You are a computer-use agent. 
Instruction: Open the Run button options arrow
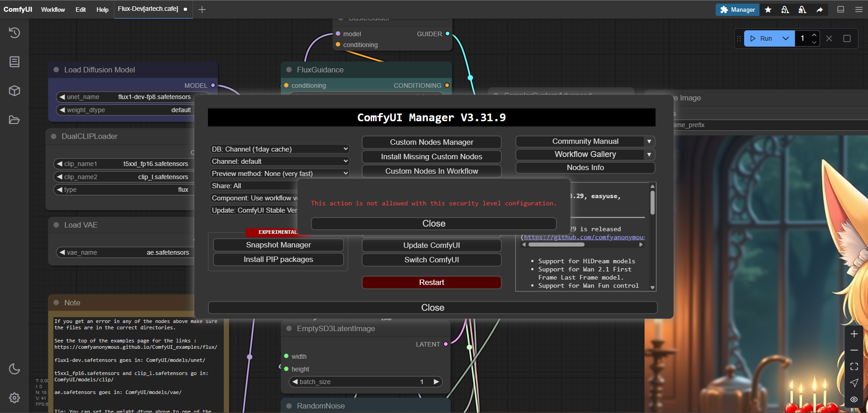[x=786, y=38]
